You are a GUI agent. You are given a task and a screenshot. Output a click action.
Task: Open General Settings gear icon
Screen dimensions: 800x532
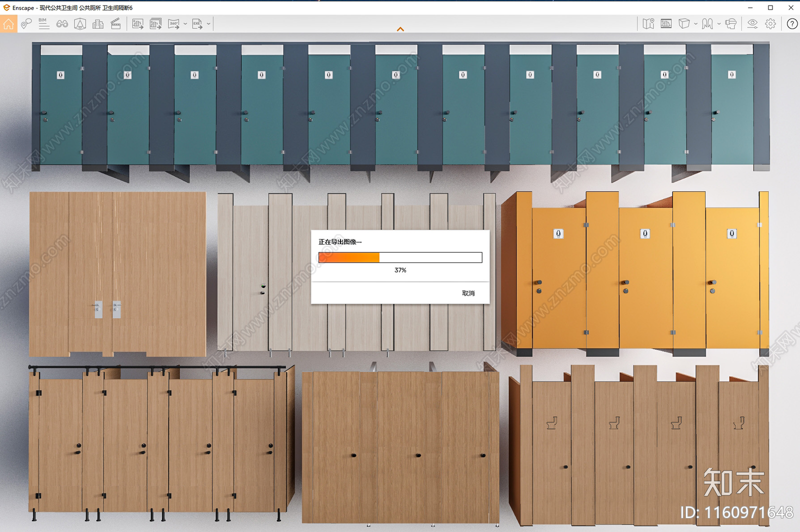(770, 23)
